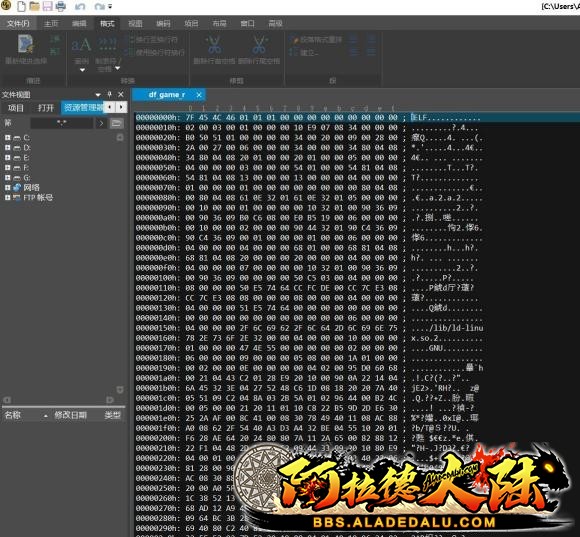Open the 文件(F) menu
This screenshot has height=537, width=580.
[18, 24]
